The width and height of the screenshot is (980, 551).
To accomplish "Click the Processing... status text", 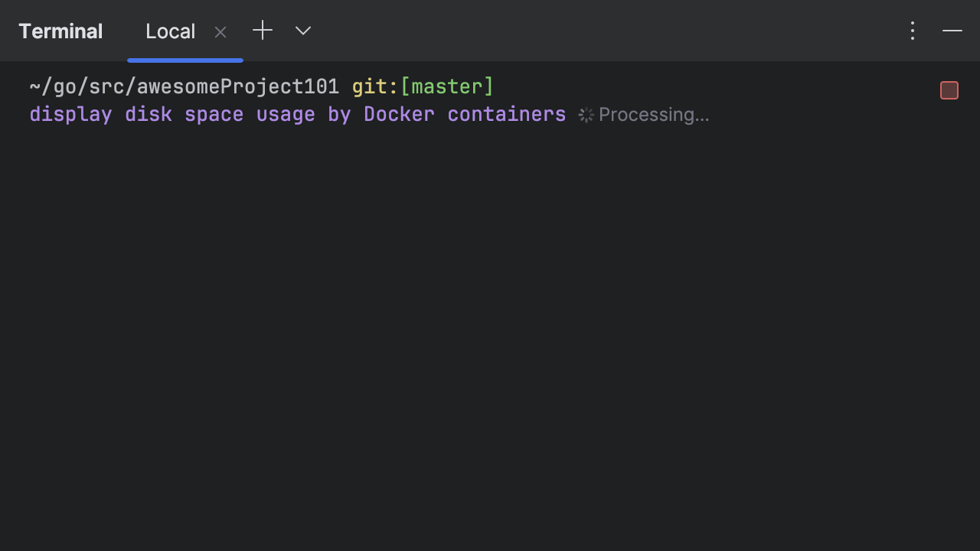I will (x=654, y=115).
